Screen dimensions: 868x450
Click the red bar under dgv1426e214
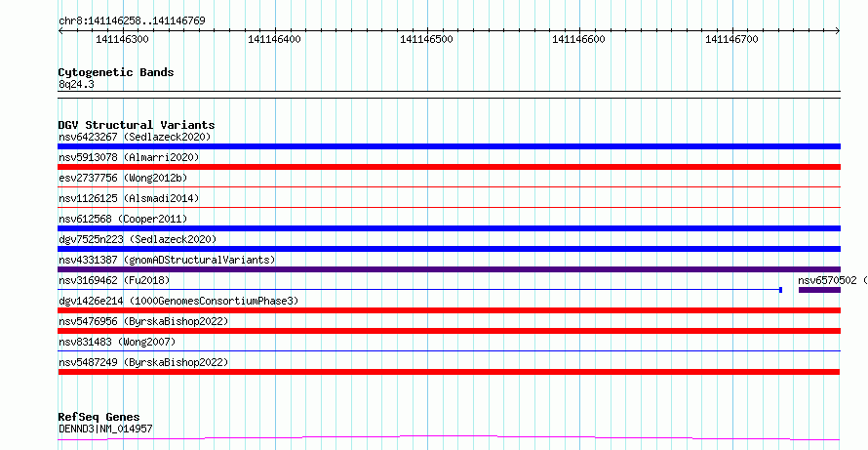(x=449, y=310)
